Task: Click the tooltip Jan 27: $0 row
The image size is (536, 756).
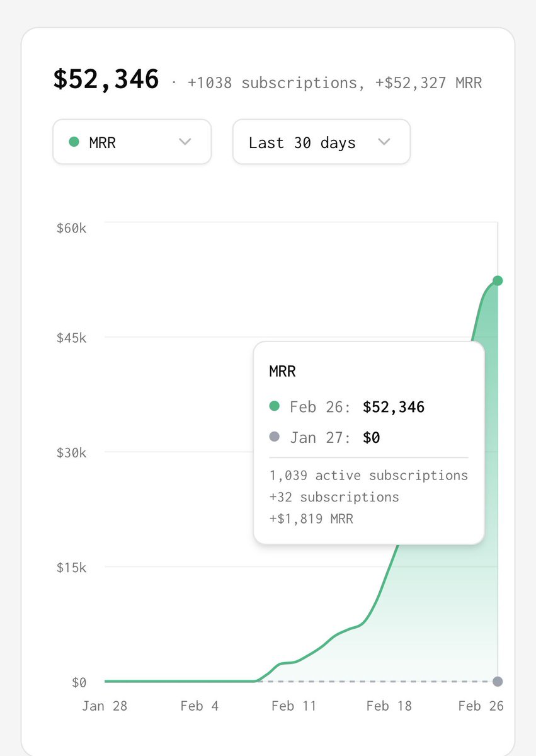Action: 324,437
